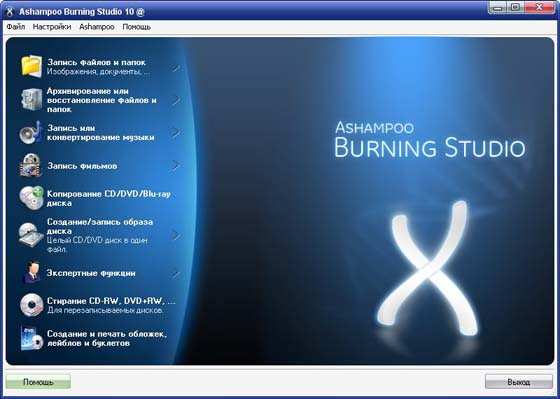The image size is (560, 399).
Task: Click the yellow folder icon for burning files
Action: click(x=31, y=66)
